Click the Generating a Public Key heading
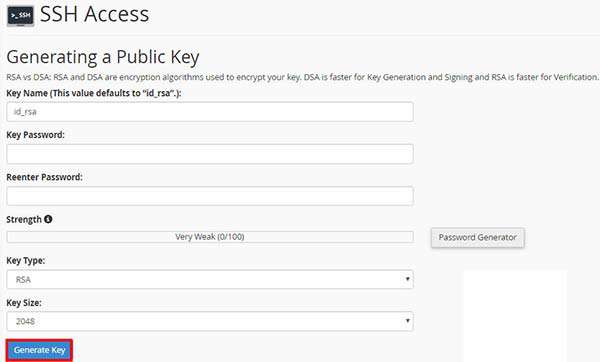This screenshot has width=600, height=362. point(103,57)
